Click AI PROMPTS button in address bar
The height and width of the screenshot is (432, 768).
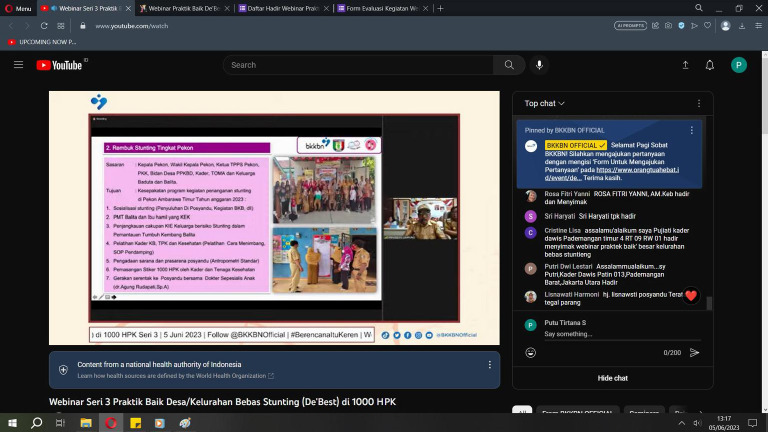coord(630,25)
